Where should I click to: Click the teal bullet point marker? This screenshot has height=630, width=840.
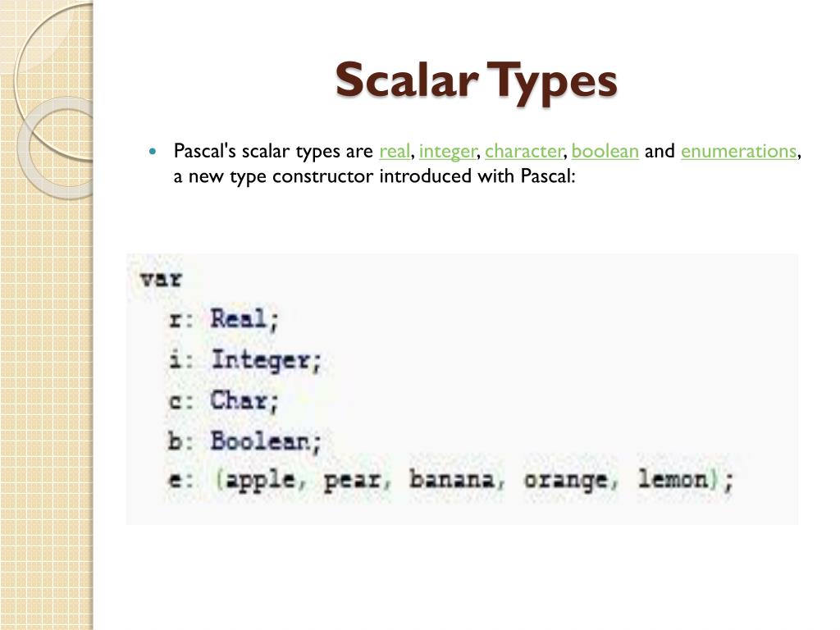153,152
